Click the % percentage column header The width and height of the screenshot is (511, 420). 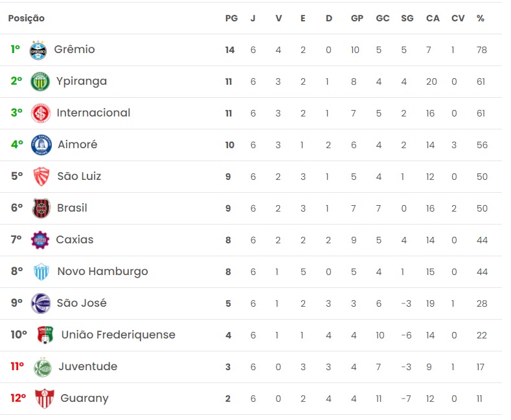481,18
